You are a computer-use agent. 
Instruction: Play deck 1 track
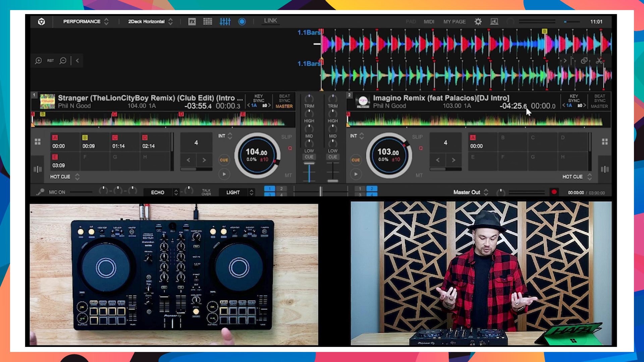[x=224, y=174]
